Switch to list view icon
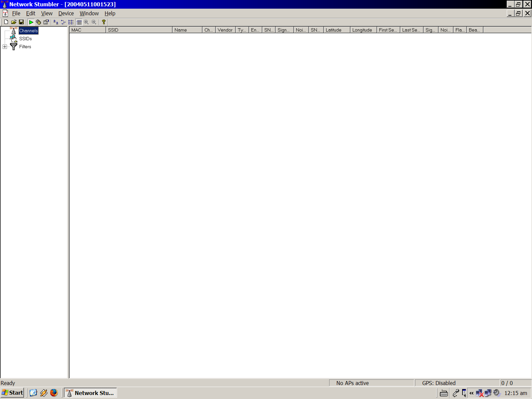This screenshot has width=532, height=399. tap(71, 22)
